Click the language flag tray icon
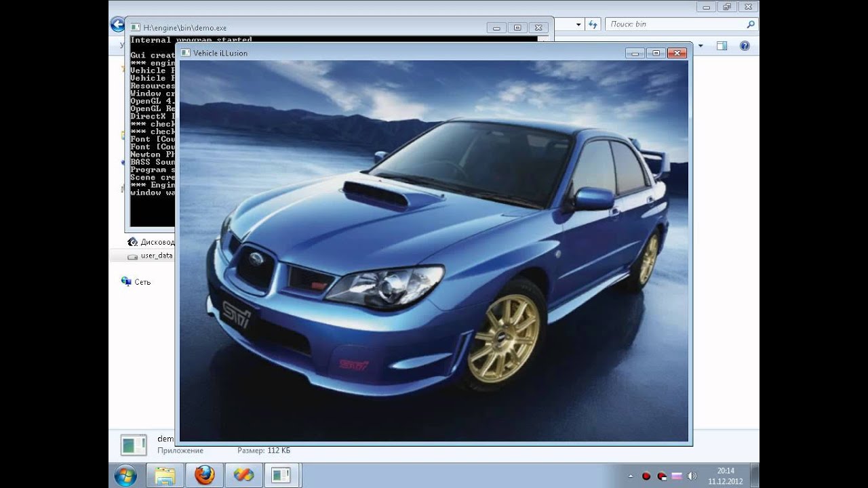Viewport: 868px width, 488px height. click(676, 476)
